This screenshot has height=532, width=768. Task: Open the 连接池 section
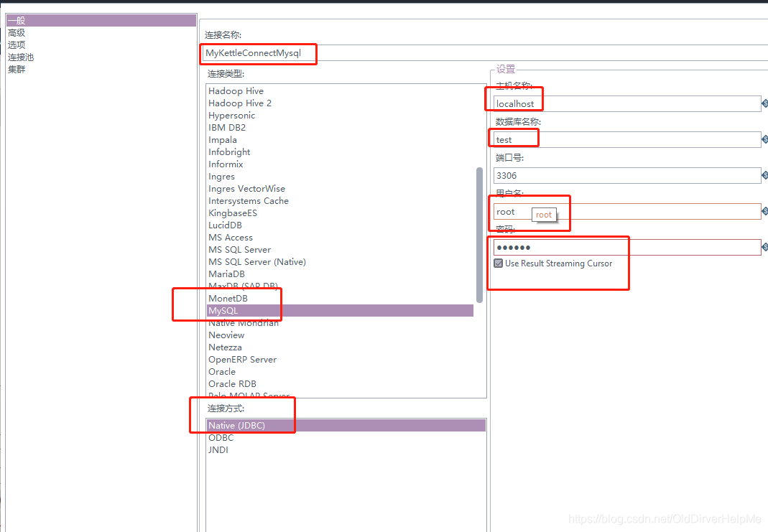(21, 57)
